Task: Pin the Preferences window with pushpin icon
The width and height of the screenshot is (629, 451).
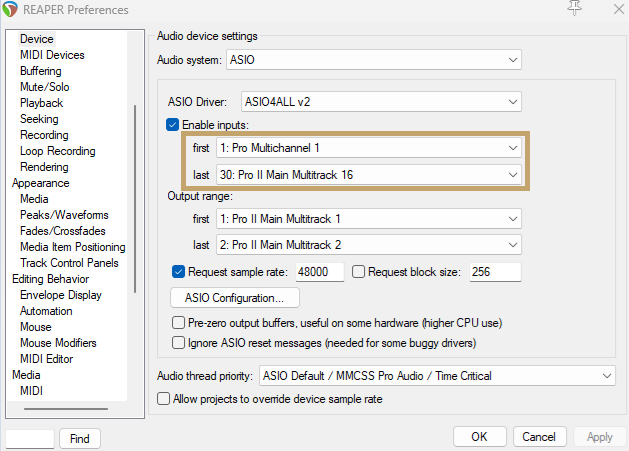Action: click(575, 8)
